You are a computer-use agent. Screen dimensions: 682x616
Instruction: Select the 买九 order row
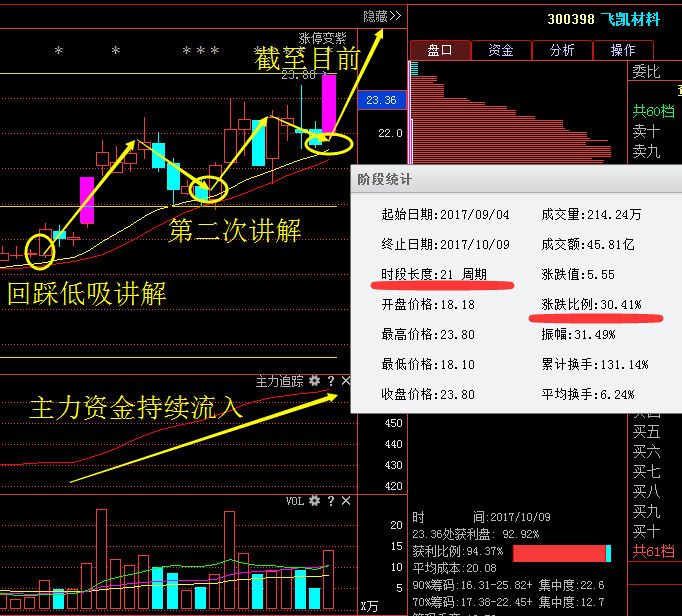click(646, 512)
